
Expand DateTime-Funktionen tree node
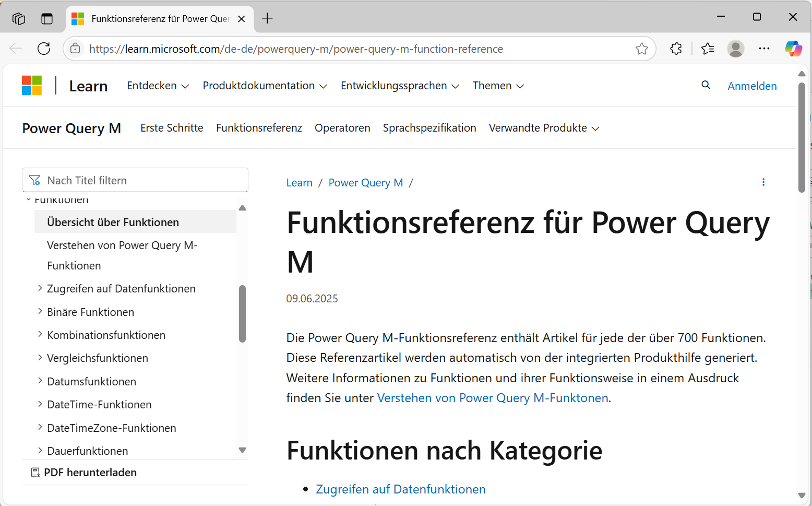tap(40, 404)
